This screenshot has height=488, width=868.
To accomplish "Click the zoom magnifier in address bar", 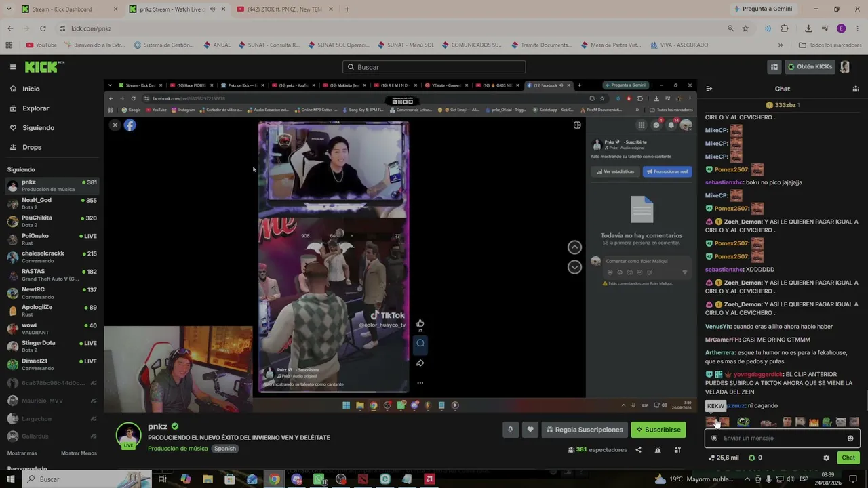I will pyautogui.click(x=730, y=28).
